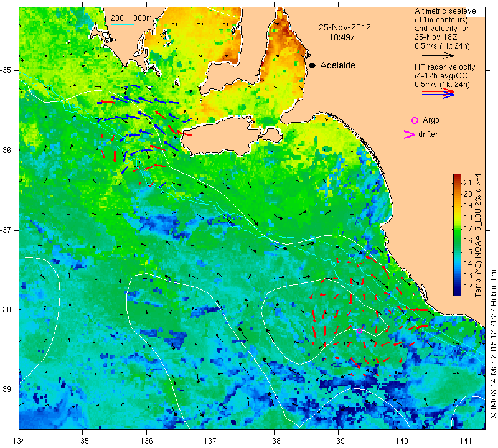Click the '18:49Z' time text
Image resolution: width=498 pixels, height=448 pixels.
click(x=342, y=37)
